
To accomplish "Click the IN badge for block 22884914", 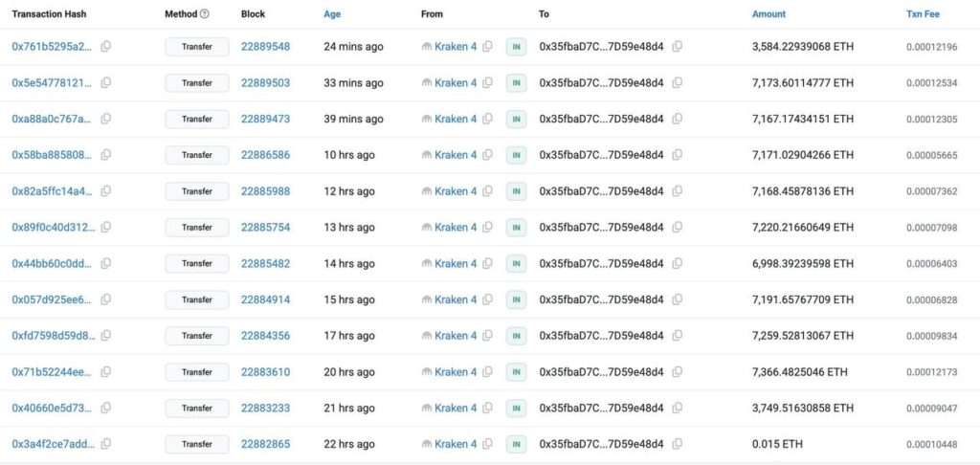I will click(x=517, y=300).
